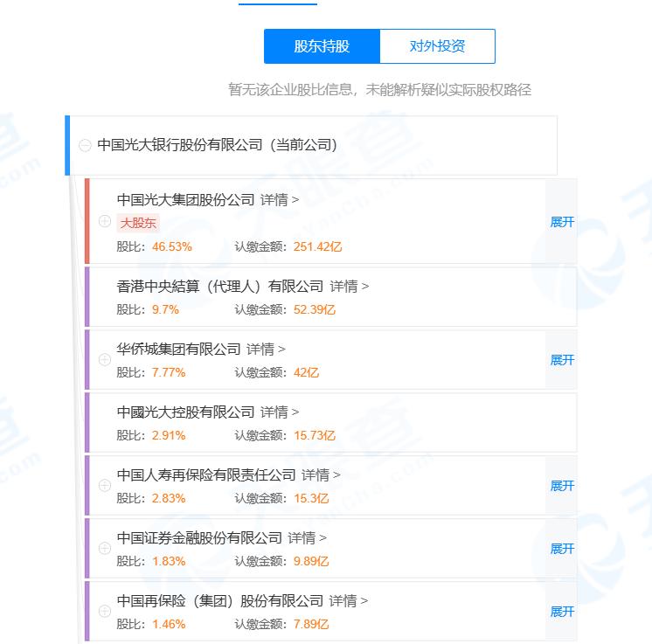Click the 1.83% share ratio value
Screen dimensions: 652x644
[169, 561]
